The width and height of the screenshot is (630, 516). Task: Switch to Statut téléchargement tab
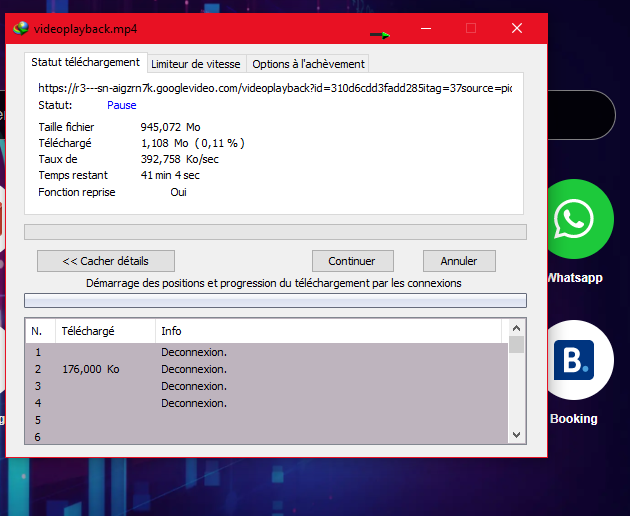coord(86,62)
